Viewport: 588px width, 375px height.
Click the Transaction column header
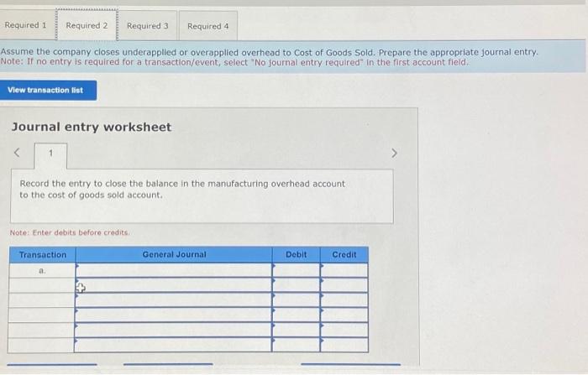pyautogui.click(x=42, y=255)
